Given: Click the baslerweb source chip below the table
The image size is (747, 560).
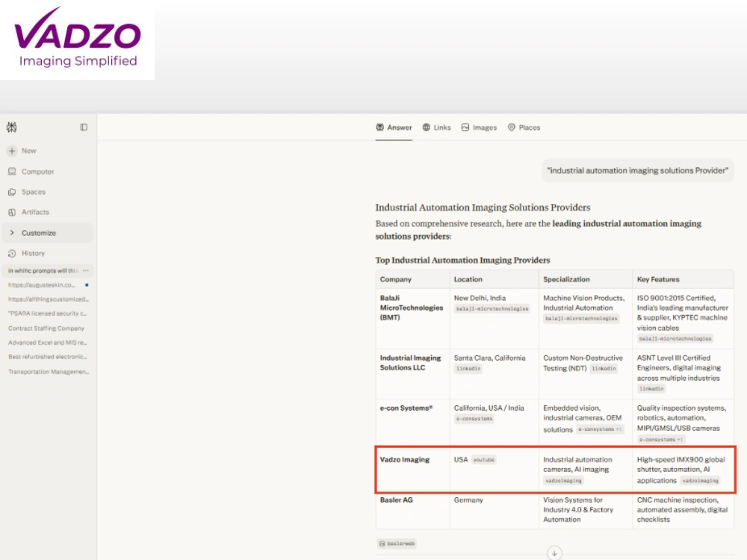Looking at the screenshot, I should [x=397, y=544].
